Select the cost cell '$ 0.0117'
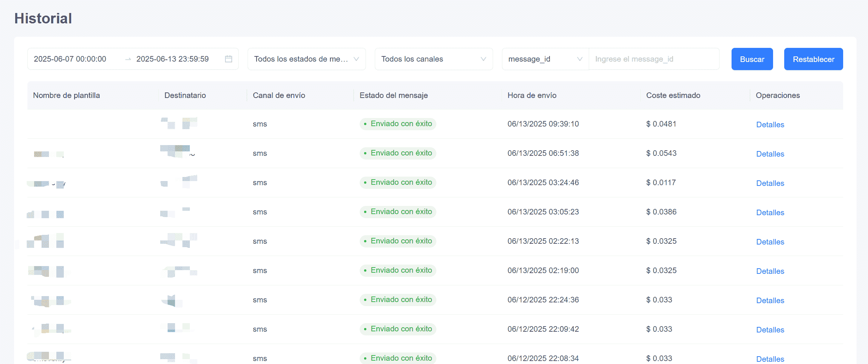 [661, 183]
